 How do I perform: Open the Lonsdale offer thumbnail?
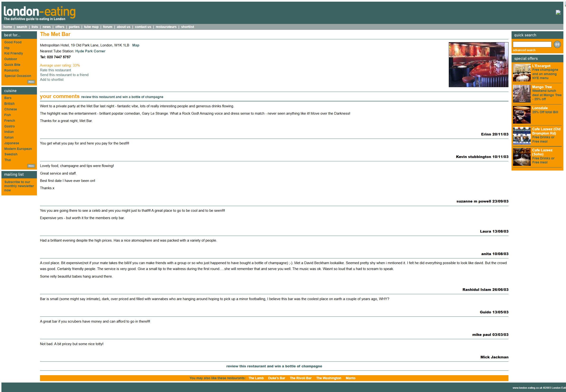coord(521,115)
